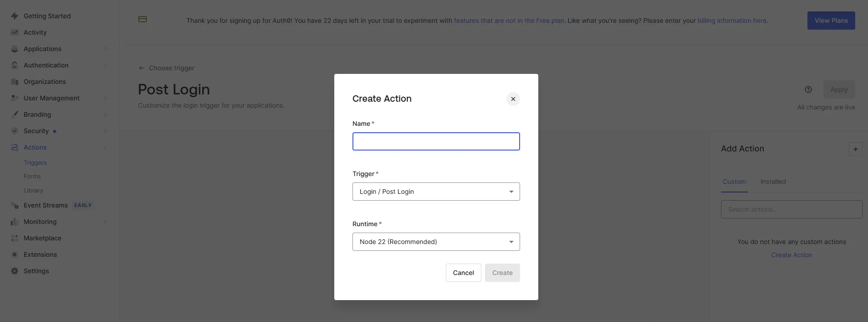This screenshot has width=868, height=322.
Task: Open the billing information here link
Action: [732, 21]
